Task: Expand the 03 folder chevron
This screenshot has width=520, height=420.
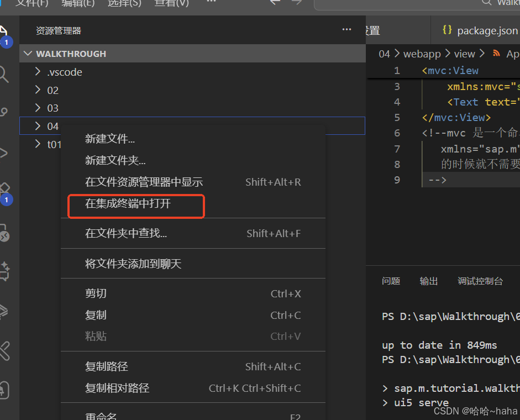Action: [x=38, y=108]
